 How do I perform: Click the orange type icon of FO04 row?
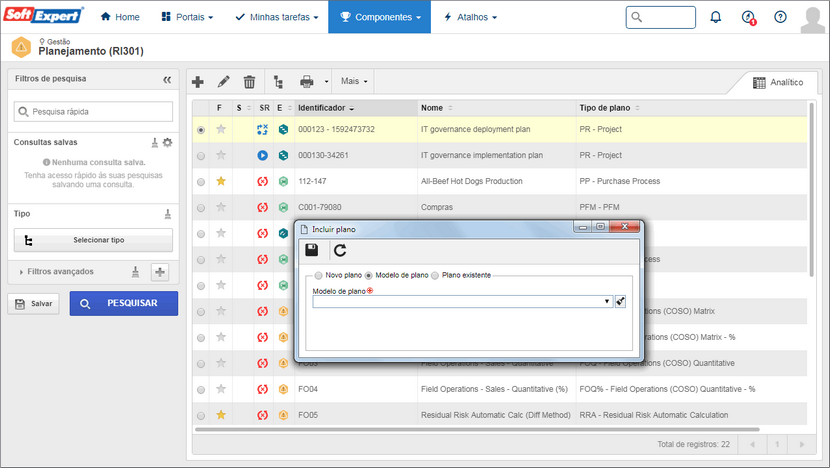(x=283, y=389)
